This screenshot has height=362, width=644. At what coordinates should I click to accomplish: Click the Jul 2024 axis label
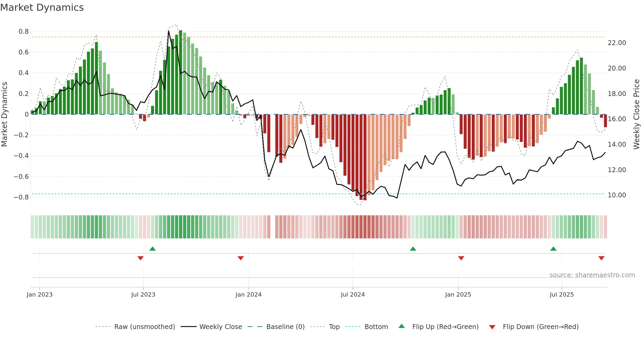point(353,294)
